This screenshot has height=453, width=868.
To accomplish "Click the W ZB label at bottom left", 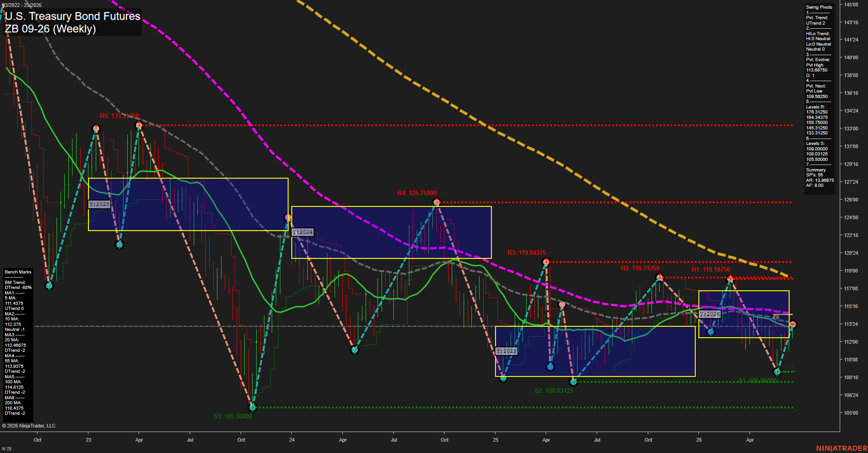I will pyautogui.click(x=6, y=449).
